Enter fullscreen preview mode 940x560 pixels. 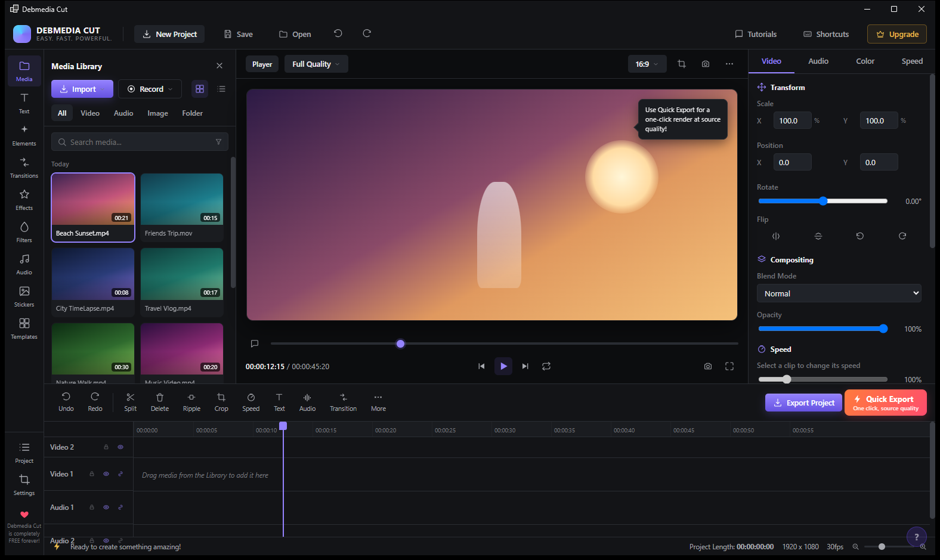click(x=729, y=366)
